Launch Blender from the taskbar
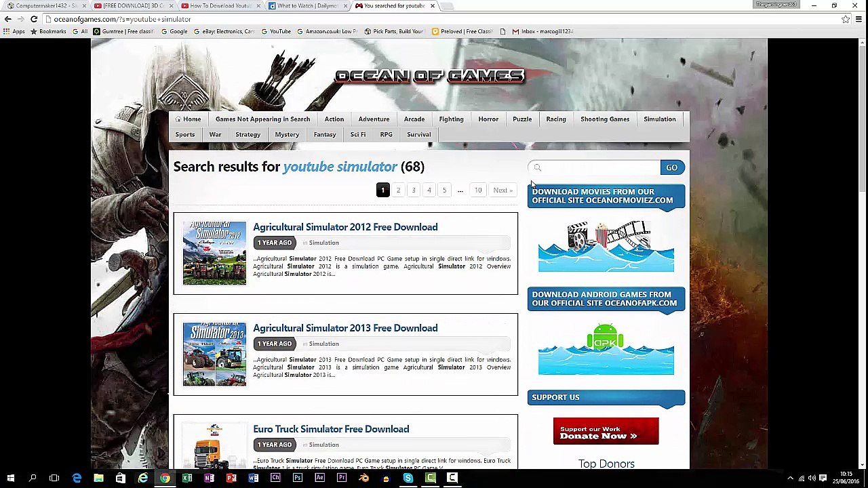 [x=364, y=479]
